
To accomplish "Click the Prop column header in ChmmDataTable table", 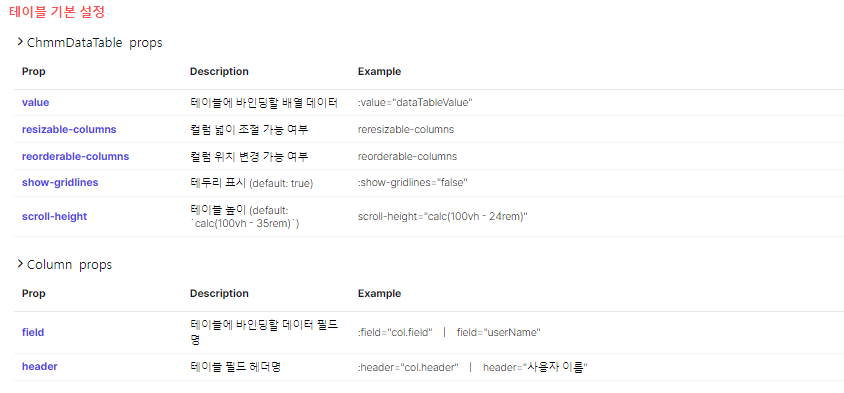I will 33,72.
